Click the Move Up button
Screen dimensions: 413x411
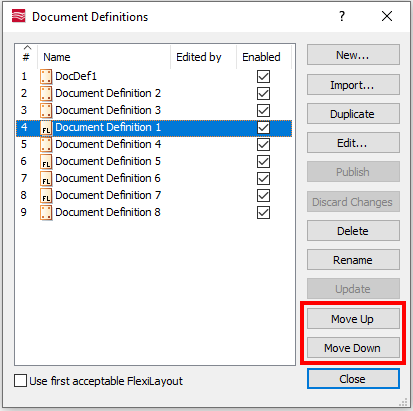click(x=353, y=319)
